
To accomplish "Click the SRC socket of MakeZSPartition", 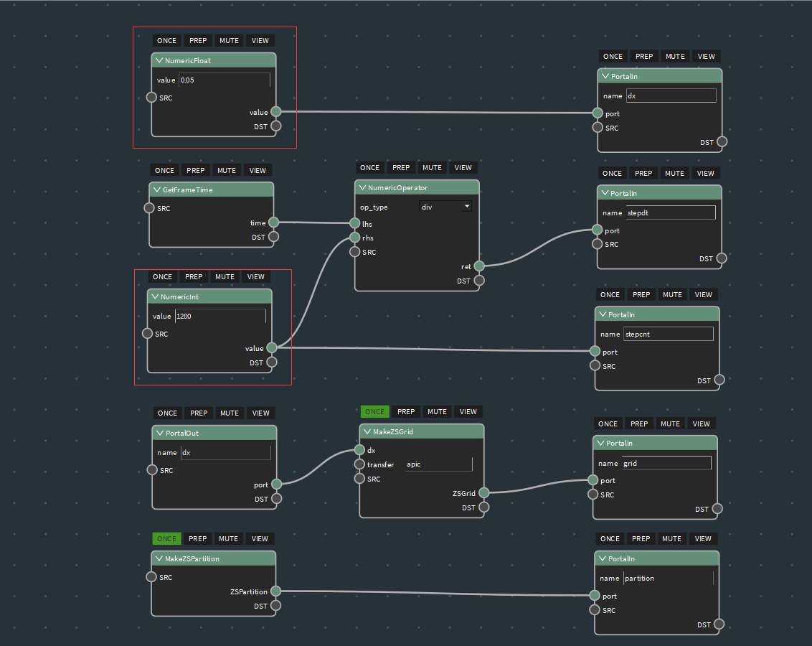I will 151,576.
